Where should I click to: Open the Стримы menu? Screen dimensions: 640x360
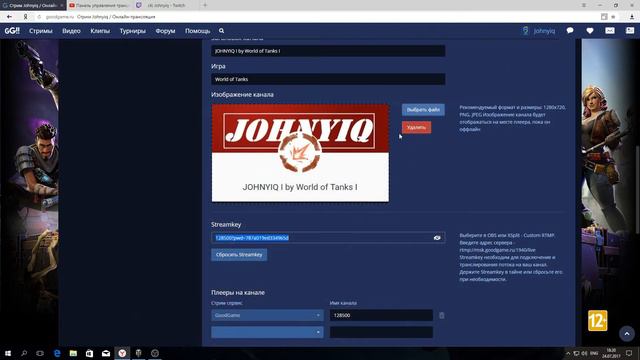point(41,31)
